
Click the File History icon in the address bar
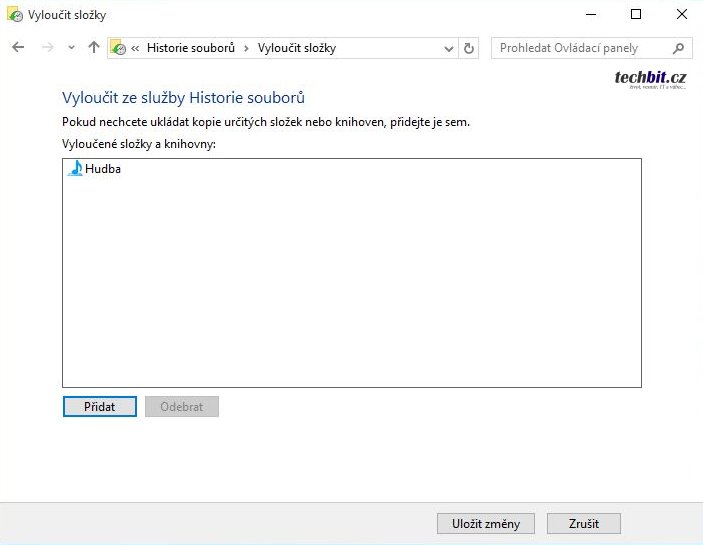click(x=119, y=48)
